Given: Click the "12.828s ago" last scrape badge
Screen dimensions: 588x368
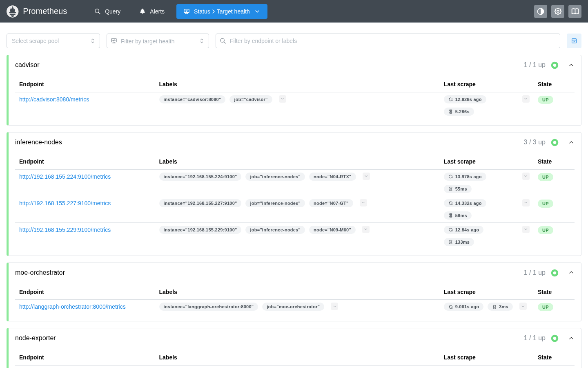Looking at the screenshot, I should pyautogui.click(x=465, y=99).
